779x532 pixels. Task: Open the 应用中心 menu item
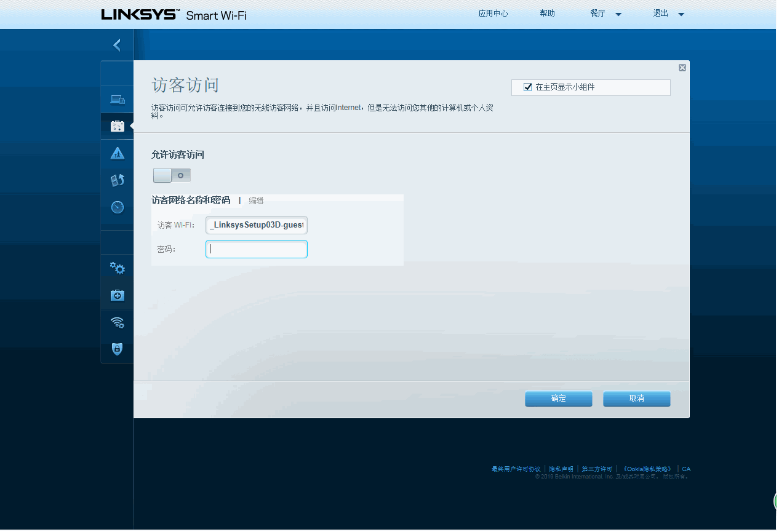tap(493, 13)
